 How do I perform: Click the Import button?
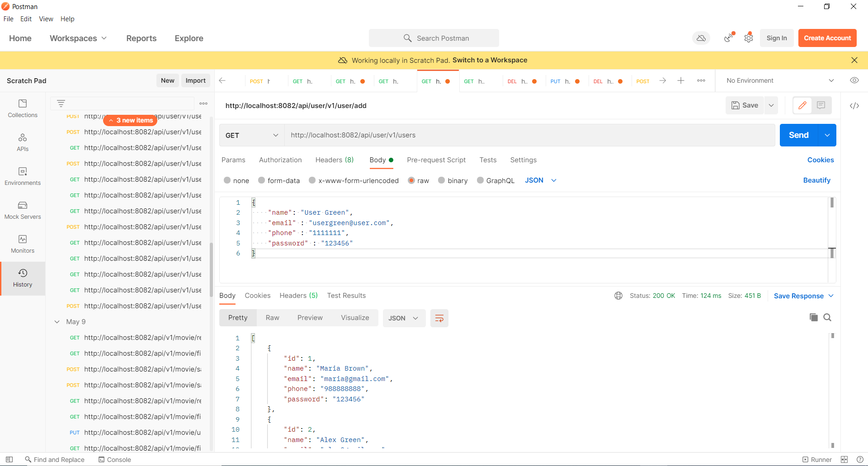pos(195,80)
